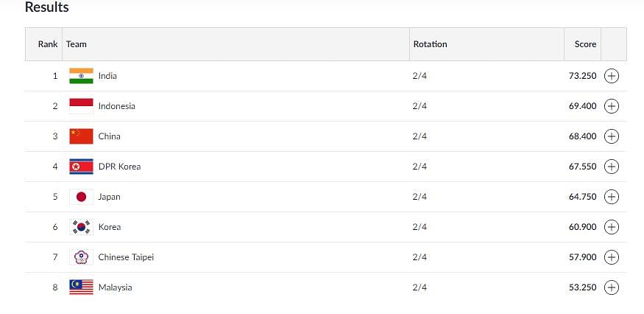Image resolution: width=644 pixels, height=314 pixels.
Task: Click the DPR Korea flag icon
Action: [81, 167]
